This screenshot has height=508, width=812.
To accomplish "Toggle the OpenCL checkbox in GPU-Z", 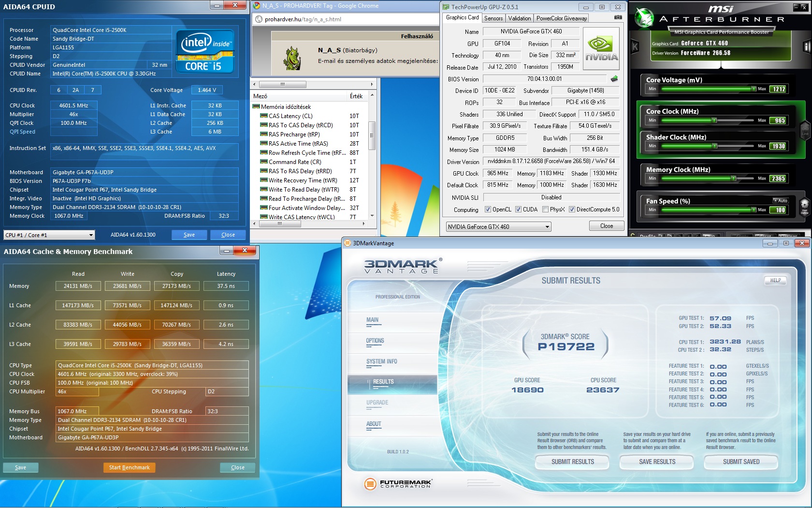I will click(x=488, y=209).
